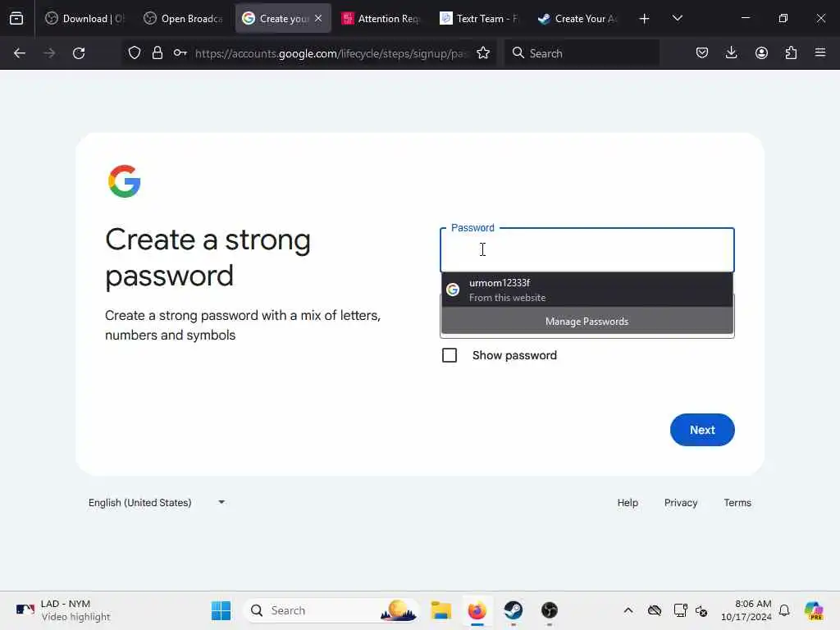This screenshot has height=630, width=840.
Task: Click the Google logo
Action: (125, 181)
